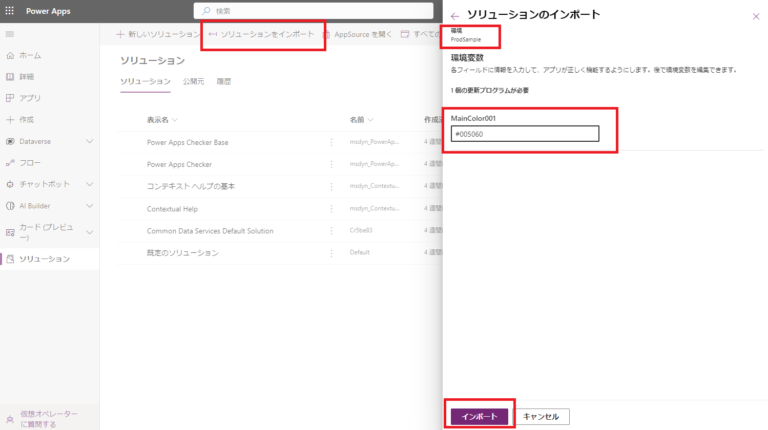Click the MainColor001 value input field

click(x=524, y=134)
